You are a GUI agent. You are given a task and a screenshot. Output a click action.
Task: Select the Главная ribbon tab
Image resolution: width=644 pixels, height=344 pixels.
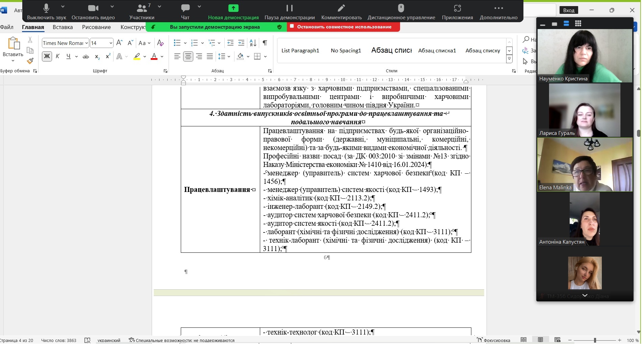click(x=33, y=27)
